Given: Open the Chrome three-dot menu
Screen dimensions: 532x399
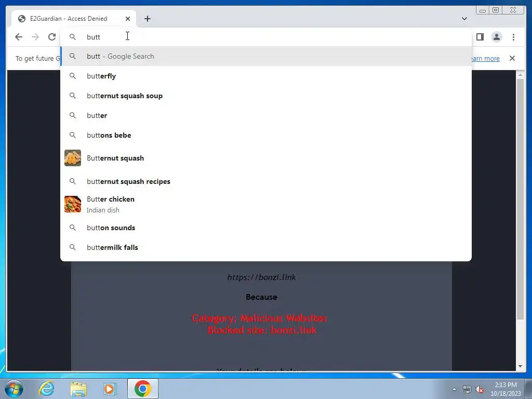Looking at the screenshot, I should click(x=513, y=37).
